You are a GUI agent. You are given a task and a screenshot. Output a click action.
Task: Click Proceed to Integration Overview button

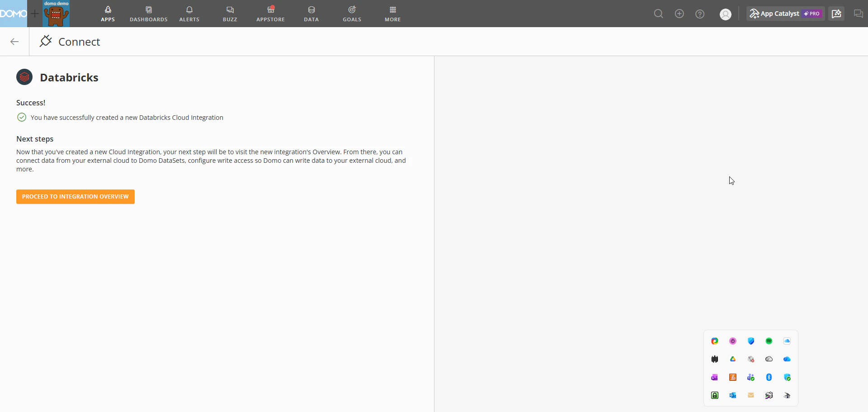click(75, 197)
